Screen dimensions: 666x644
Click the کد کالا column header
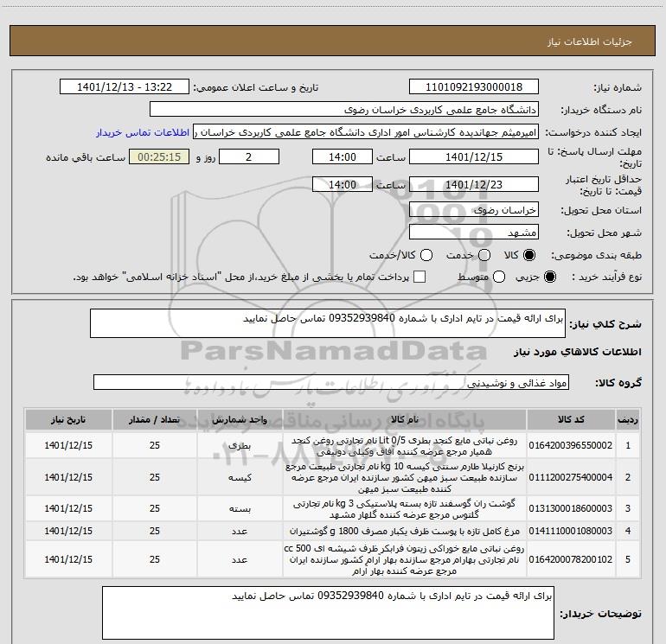pos(571,419)
